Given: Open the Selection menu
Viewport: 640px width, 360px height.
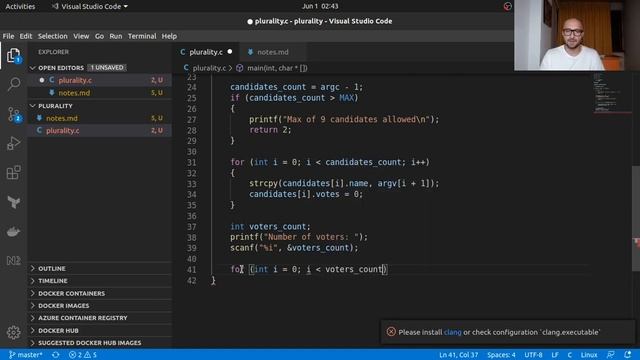Looking at the screenshot, I should point(53,36).
